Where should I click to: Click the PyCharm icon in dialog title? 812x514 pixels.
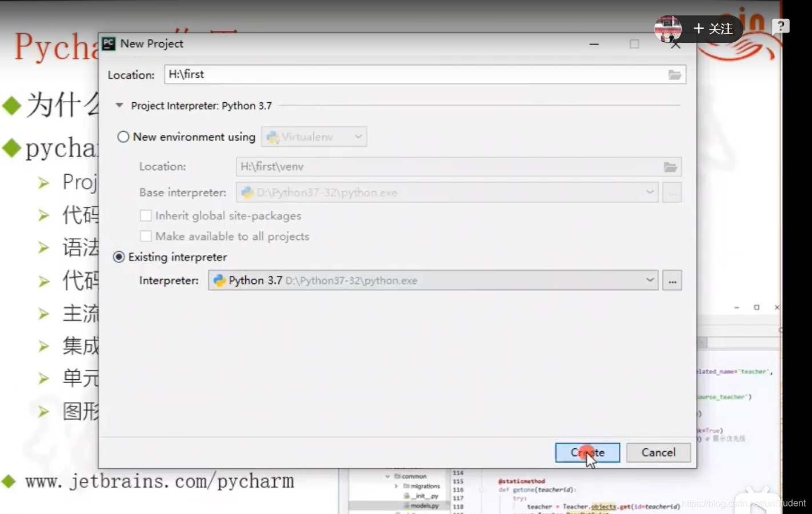pyautogui.click(x=109, y=43)
